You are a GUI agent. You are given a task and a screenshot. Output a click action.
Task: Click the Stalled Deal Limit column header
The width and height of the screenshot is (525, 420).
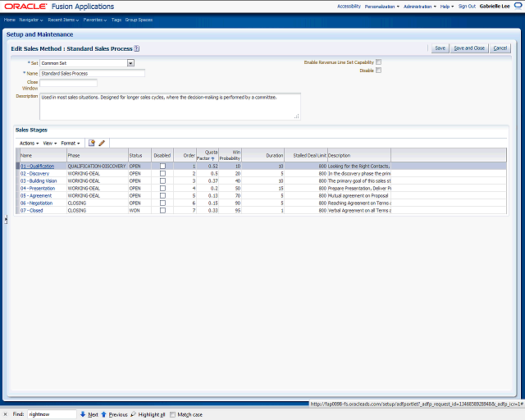pos(306,155)
